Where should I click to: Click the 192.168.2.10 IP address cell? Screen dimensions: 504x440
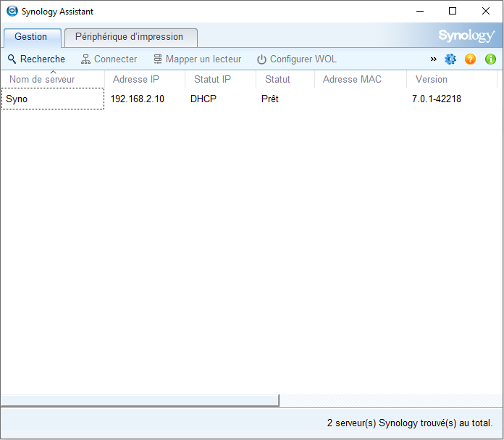pos(137,99)
